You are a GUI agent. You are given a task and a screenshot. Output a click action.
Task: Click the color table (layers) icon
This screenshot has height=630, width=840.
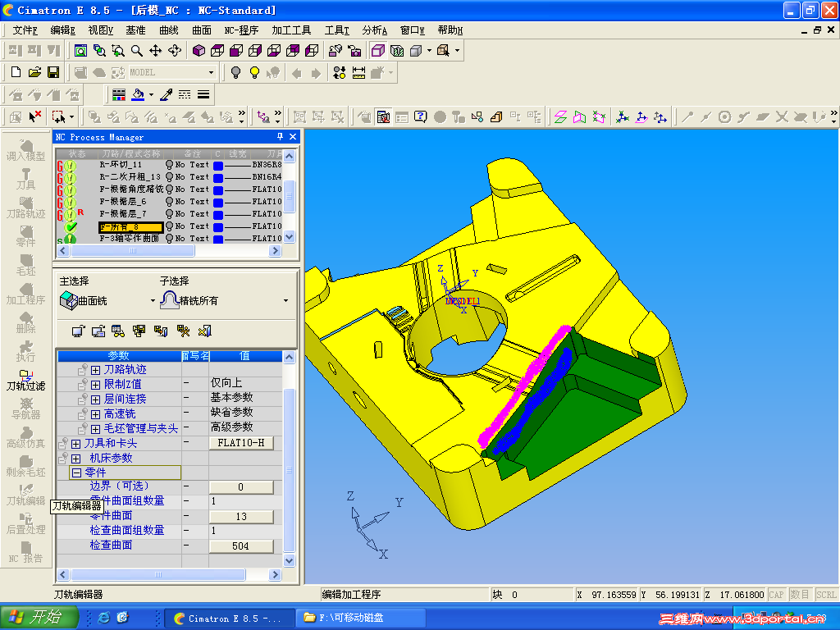click(x=119, y=95)
